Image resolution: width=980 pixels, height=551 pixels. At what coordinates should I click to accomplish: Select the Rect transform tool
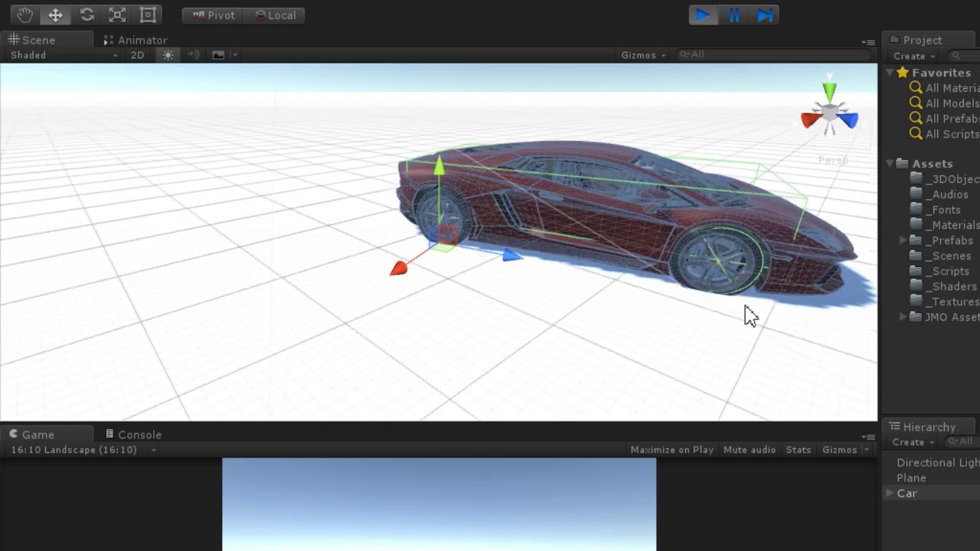[148, 15]
